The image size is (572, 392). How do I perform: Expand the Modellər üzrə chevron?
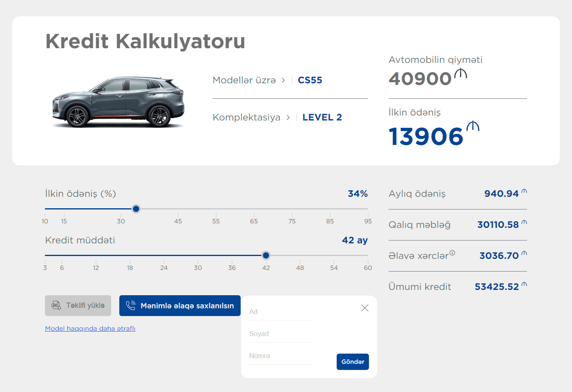tap(283, 80)
